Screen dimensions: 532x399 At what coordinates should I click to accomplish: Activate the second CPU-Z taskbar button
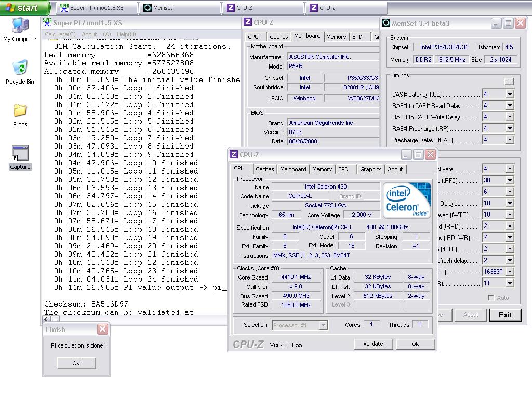346,8
